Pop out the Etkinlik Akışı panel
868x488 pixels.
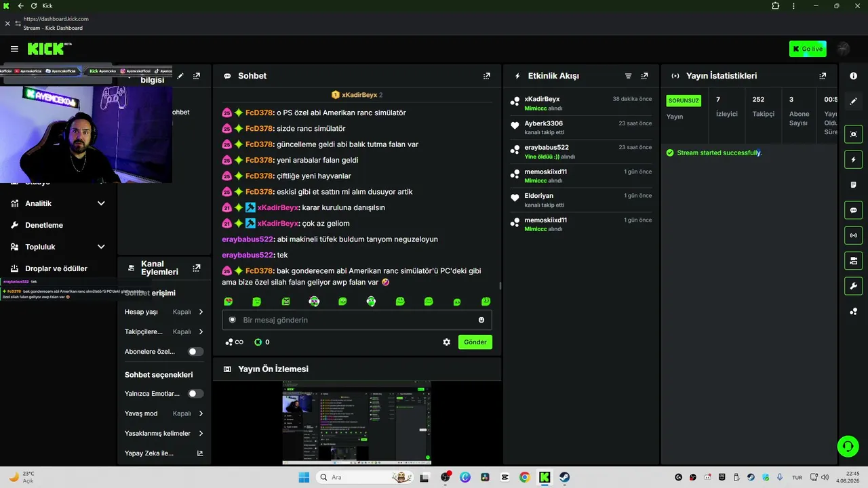tap(644, 76)
